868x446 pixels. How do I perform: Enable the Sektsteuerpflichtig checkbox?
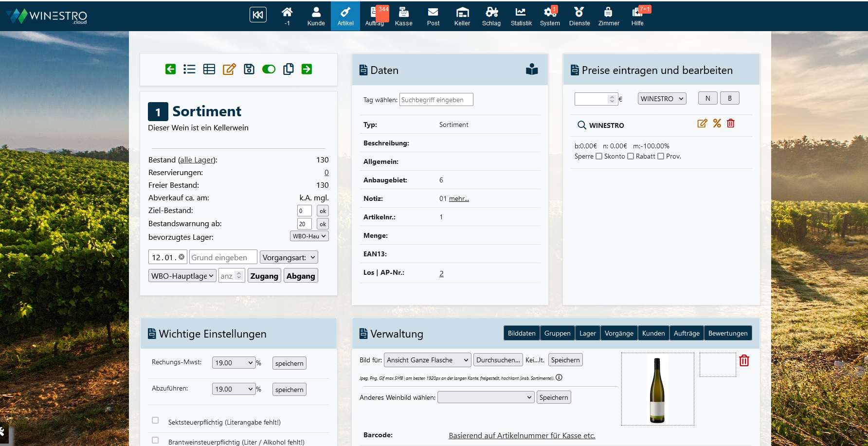(x=155, y=420)
